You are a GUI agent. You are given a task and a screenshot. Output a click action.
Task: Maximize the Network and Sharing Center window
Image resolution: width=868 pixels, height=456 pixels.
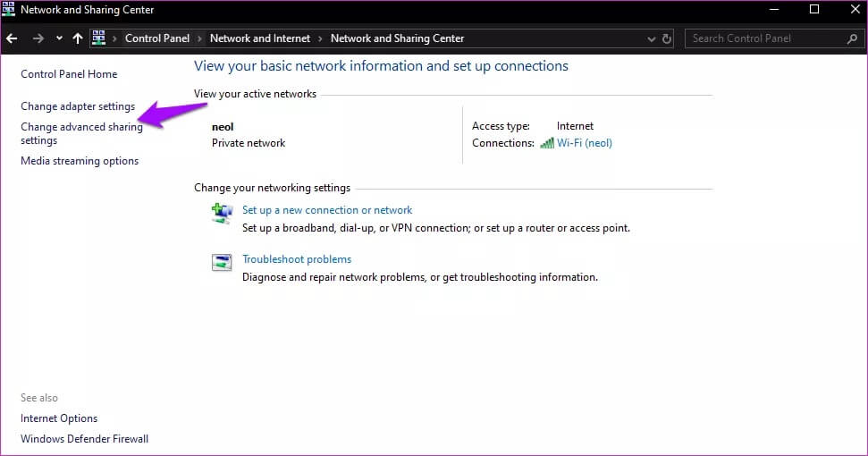click(814, 10)
